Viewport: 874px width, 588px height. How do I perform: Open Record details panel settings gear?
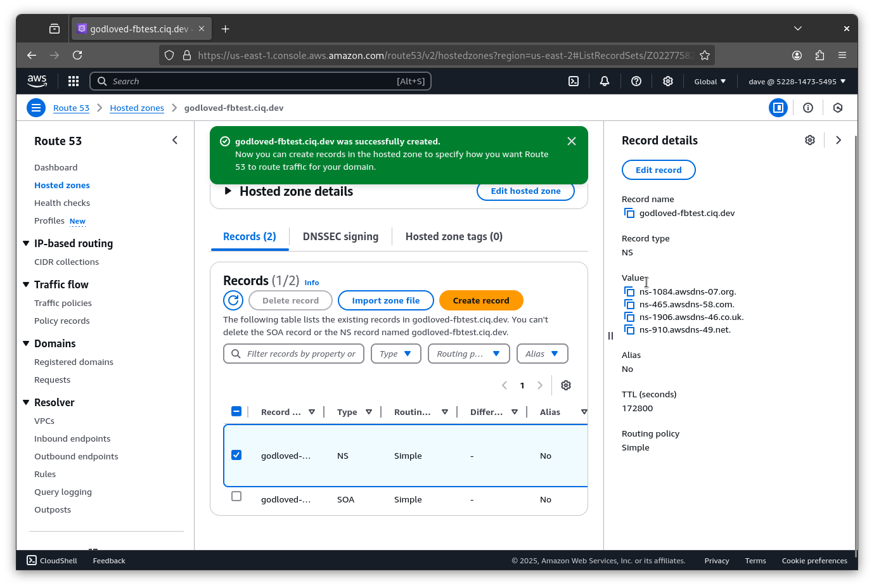[x=810, y=140]
